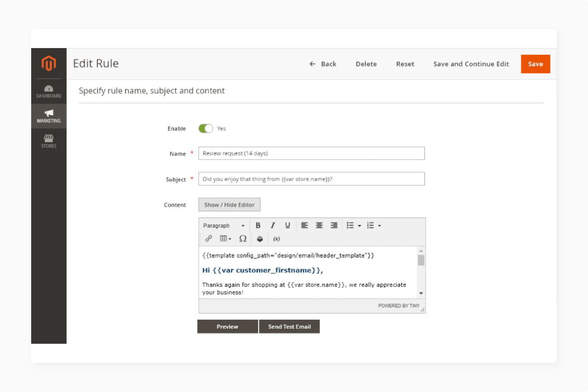Click the insert link icon
588x392 pixels.
209,238
